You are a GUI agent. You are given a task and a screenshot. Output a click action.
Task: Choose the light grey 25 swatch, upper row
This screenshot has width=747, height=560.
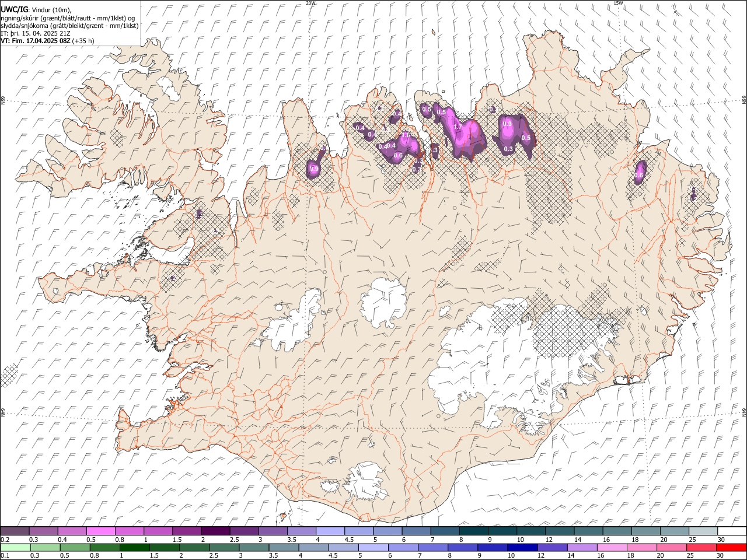coord(702,531)
